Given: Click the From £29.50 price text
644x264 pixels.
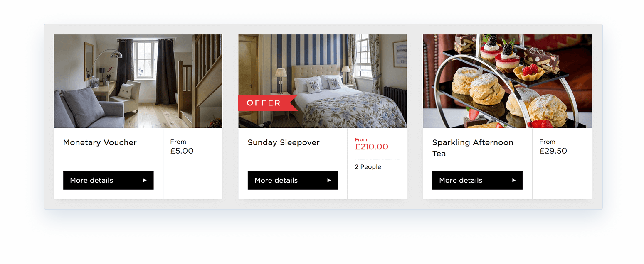Looking at the screenshot, I should [x=553, y=147].
